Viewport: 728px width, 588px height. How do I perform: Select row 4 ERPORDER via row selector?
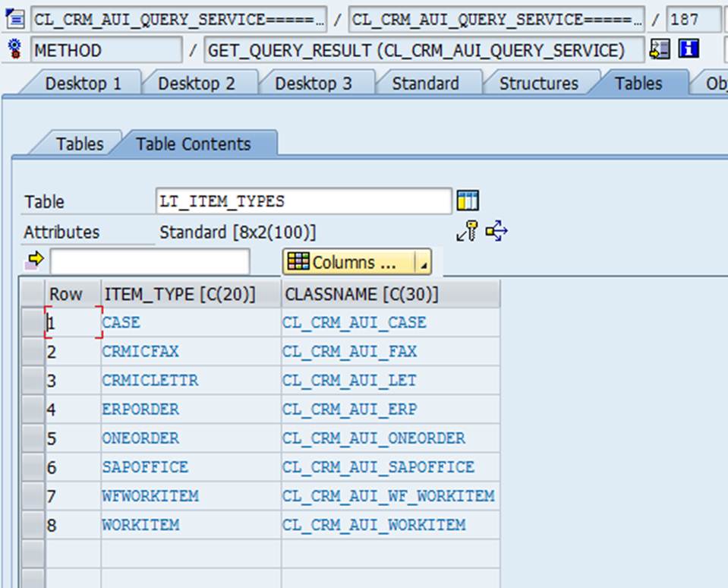[x=33, y=409]
